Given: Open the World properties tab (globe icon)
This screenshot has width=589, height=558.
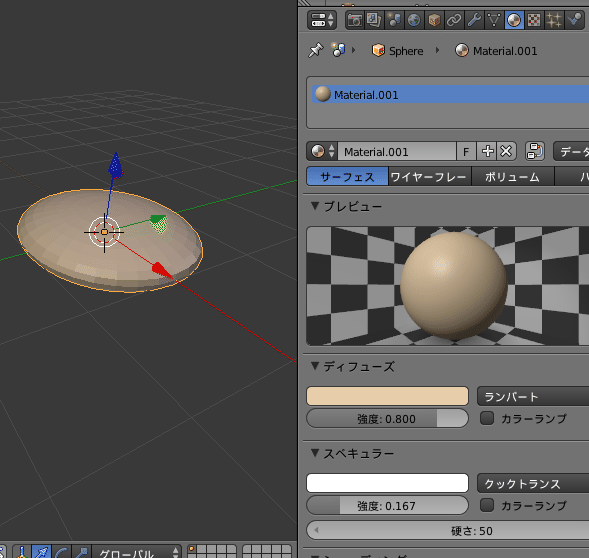Looking at the screenshot, I should (414, 20).
